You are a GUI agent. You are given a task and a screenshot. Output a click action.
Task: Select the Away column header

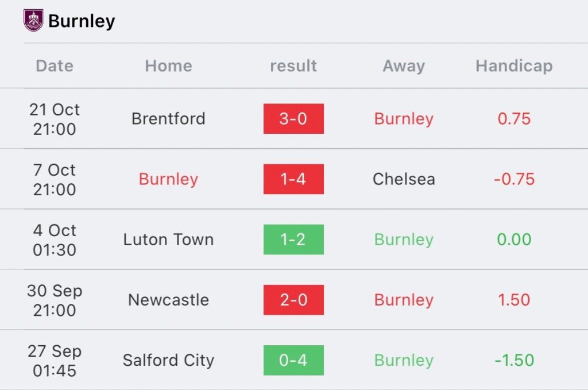pos(404,66)
